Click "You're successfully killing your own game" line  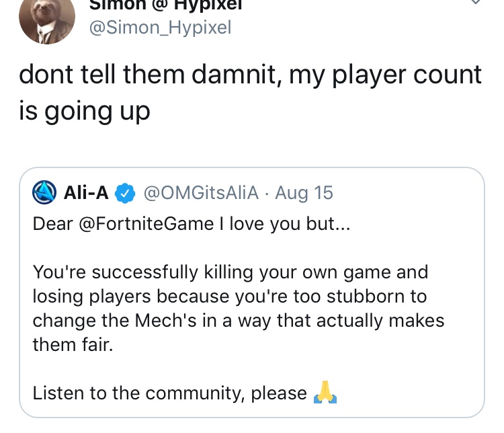pyautogui.click(x=230, y=273)
